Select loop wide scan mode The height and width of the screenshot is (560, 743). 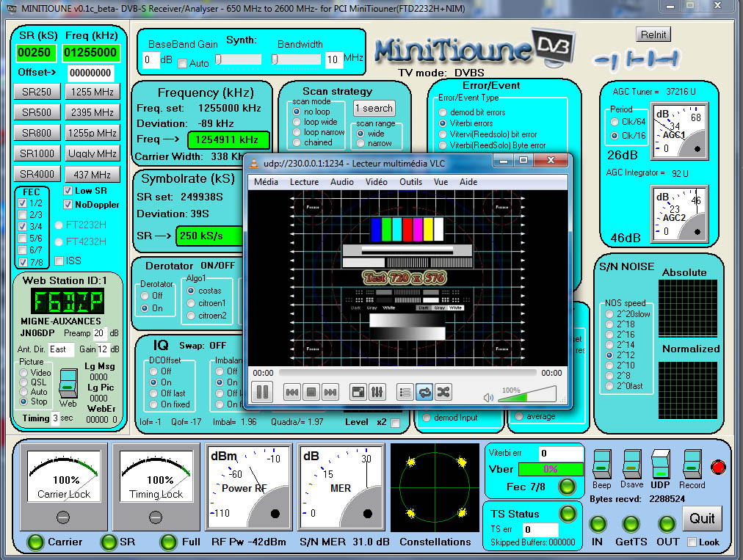(x=297, y=123)
